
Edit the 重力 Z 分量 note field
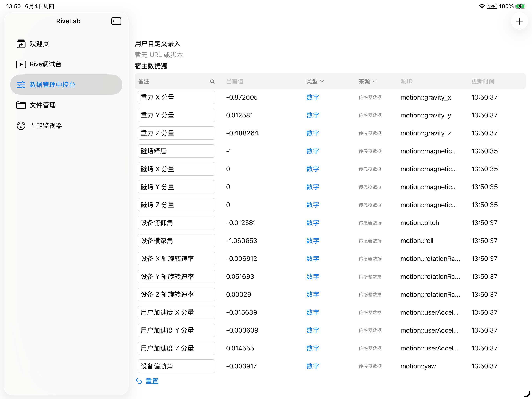pos(176,133)
